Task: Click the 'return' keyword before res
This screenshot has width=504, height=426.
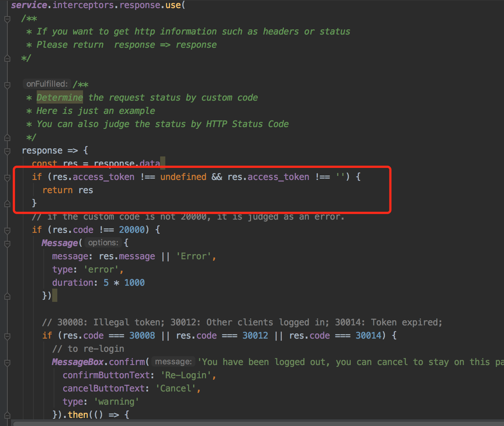Action: (57, 190)
